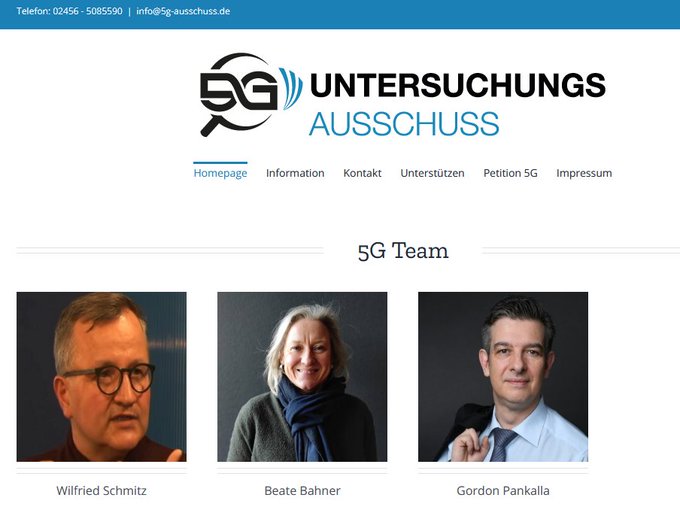Click the UNTERSUCHUNGS AUSSCHUSS logo text
Screen dimensions: 680x522
click(457, 104)
